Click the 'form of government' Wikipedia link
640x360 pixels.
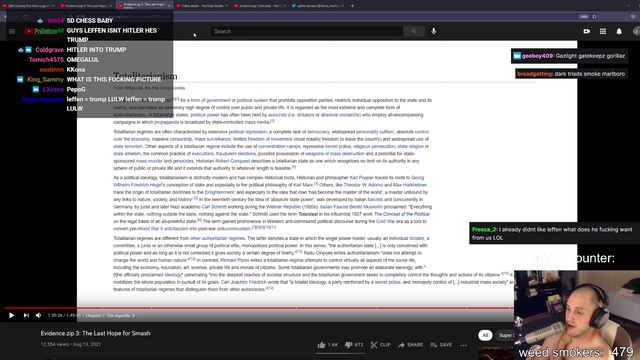(x=211, y=100)
